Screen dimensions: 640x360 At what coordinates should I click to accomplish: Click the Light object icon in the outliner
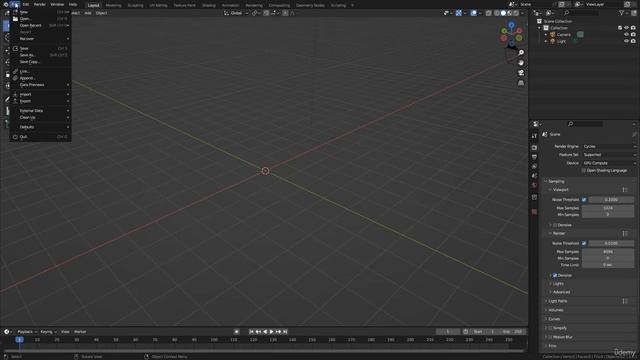tap(553, 41)
